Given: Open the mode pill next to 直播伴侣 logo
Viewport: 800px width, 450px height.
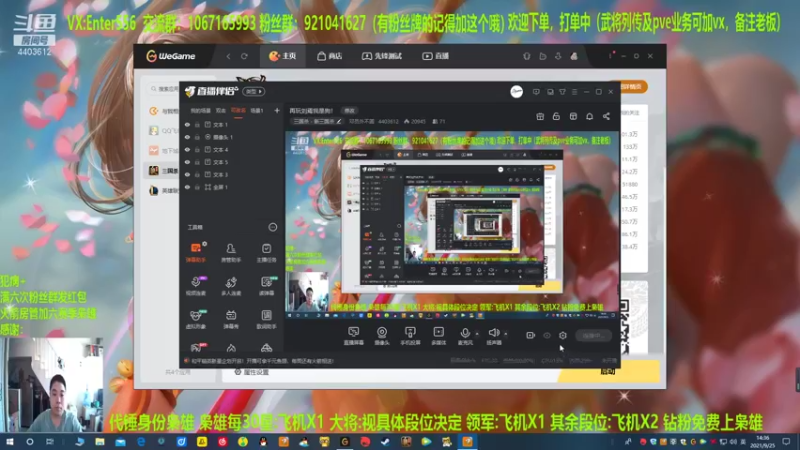Looking at the screenshot, I should 254,91.
